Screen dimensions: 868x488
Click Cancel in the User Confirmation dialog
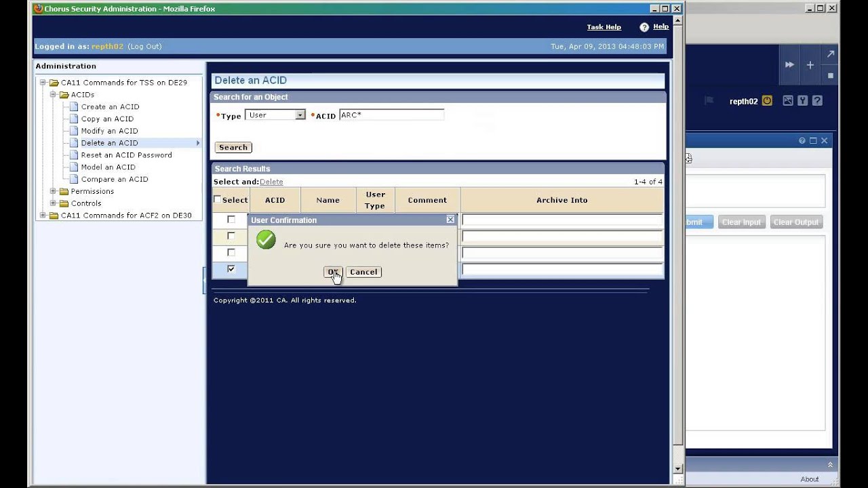(363, 272)
